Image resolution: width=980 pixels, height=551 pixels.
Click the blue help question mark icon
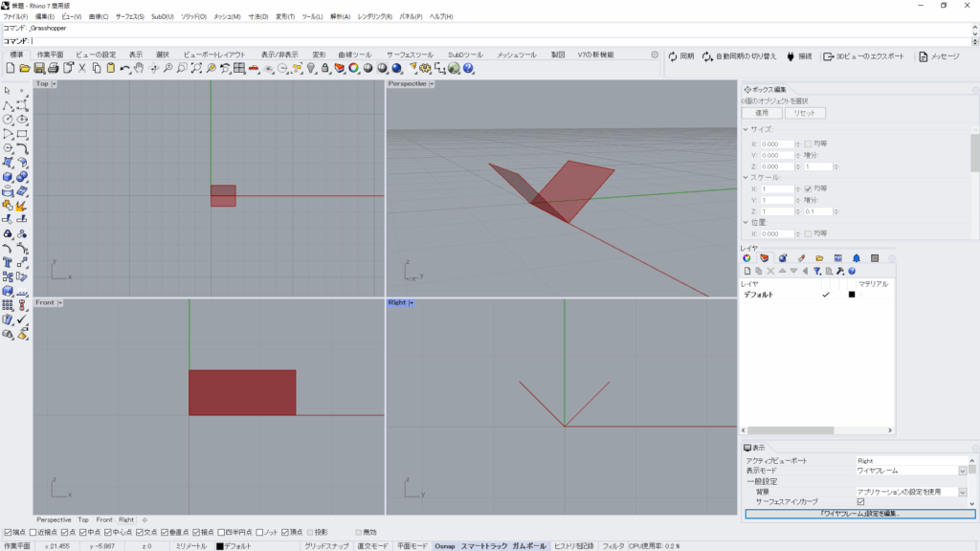point(469,68)
